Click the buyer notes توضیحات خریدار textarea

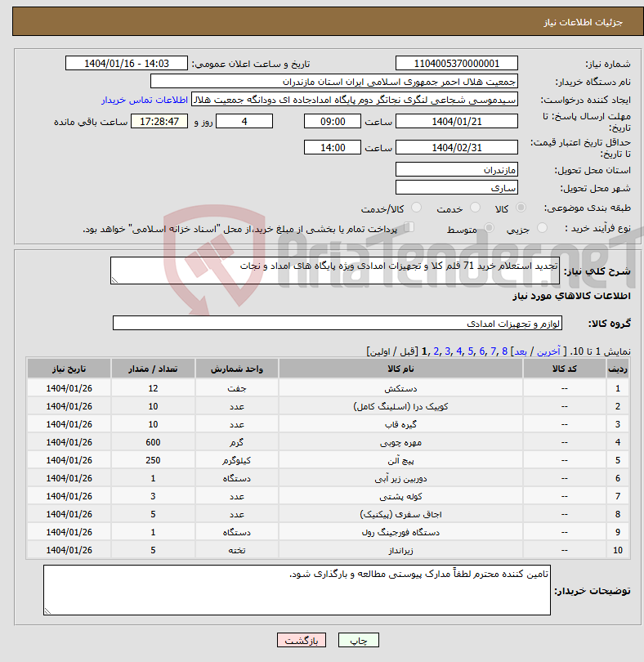pos(297,590)
